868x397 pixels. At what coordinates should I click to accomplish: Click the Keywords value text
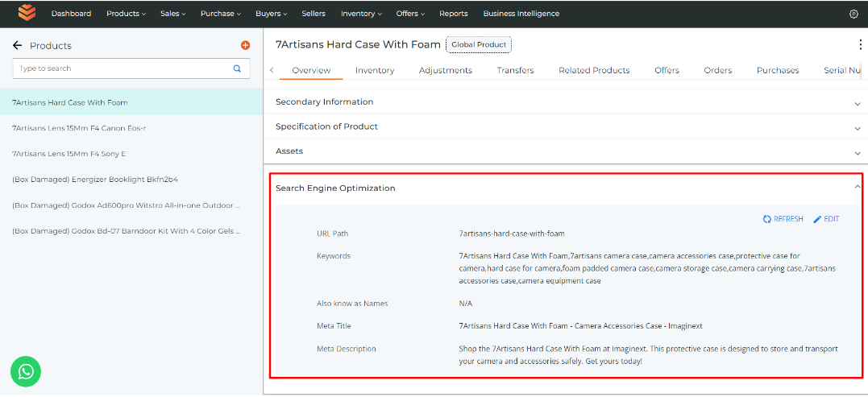pyautogui.click(x=647, y=268)
